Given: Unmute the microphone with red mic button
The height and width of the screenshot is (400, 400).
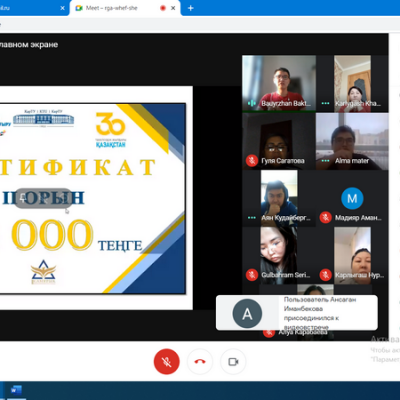Looking at the screenshot, I should pos(166,361).
